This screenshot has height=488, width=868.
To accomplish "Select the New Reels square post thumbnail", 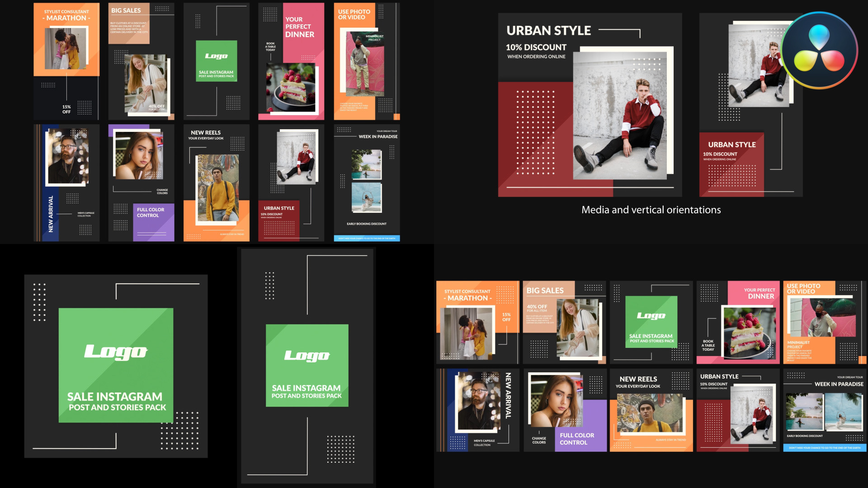I will (x=651, y=410).
